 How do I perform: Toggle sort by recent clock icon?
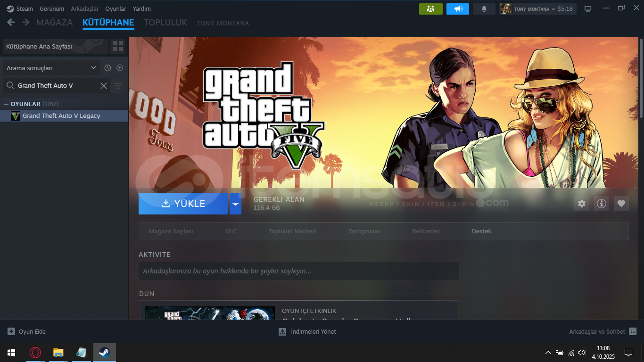107,68
